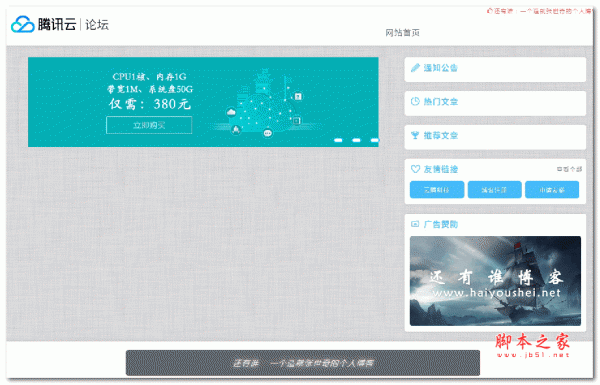Open the 通知公告 panel heading

click(x=440, y=68)
